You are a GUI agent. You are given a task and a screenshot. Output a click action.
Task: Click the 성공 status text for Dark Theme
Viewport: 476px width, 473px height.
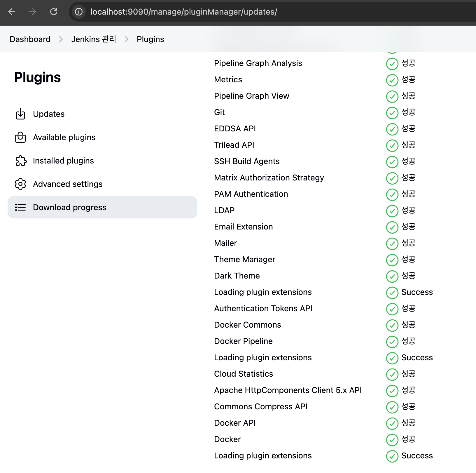[x=408, y=276]
